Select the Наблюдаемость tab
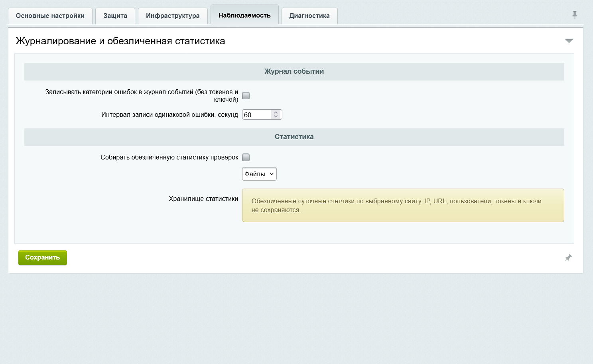Image resolution: width=593 pixels, height=364 pixels. coord(244,15)
